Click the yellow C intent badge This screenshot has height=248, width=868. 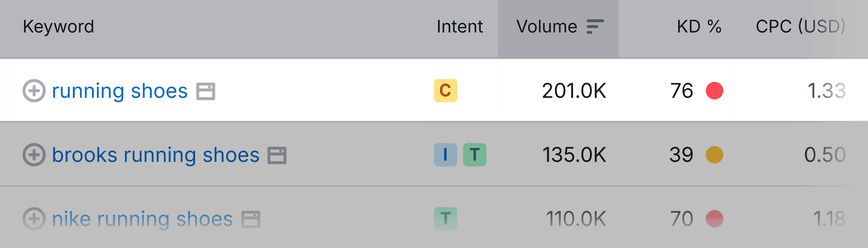445,91
